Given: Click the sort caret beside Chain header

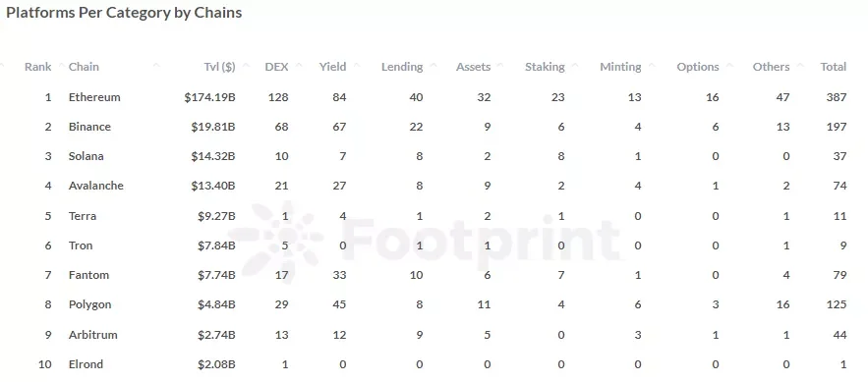Looking at the screenshot, I should [156, 66].
